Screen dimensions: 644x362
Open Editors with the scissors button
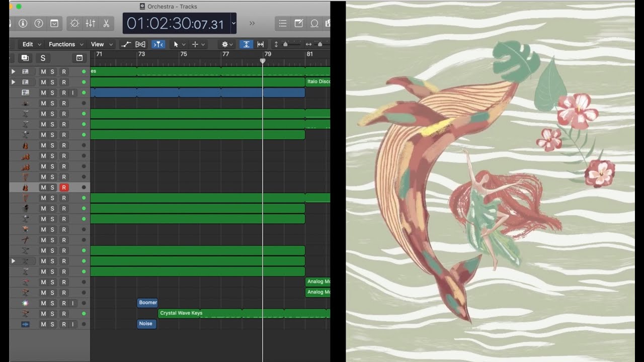pyautogui.click(x=106, y=23)
